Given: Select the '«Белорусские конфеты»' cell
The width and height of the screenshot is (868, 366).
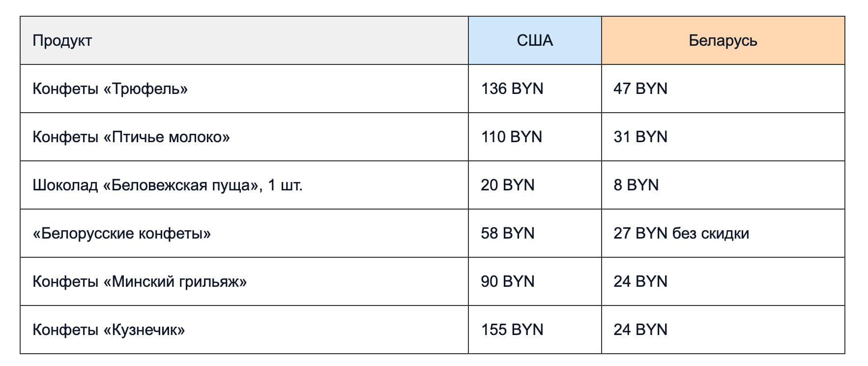Looking at the screenshot, I should coord(121,233).
